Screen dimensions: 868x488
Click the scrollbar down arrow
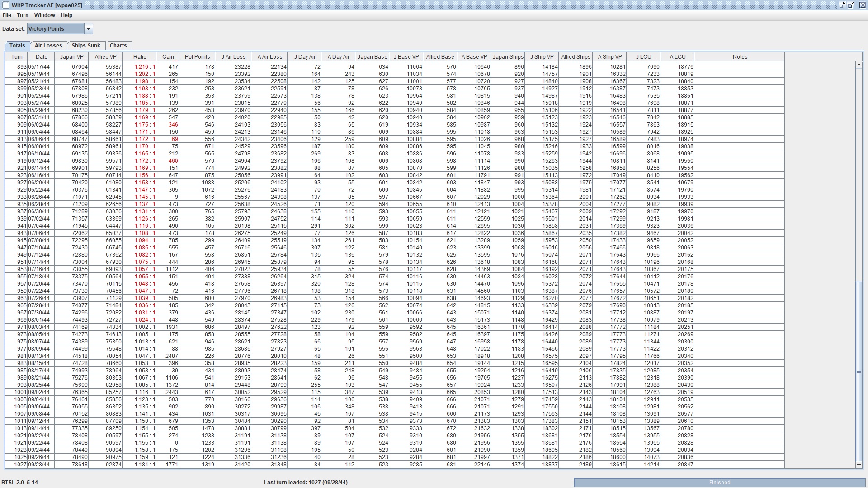click(x=859, y=465)
